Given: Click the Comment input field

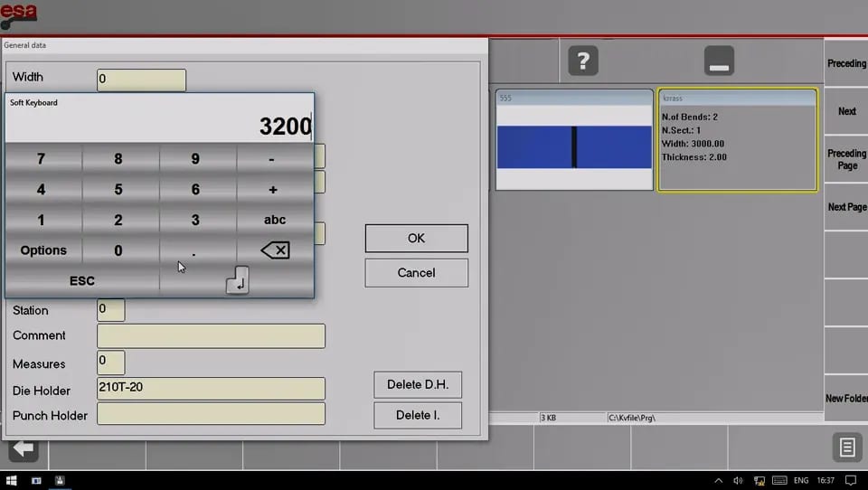Looking at the screenshot, I should (211, 336).
